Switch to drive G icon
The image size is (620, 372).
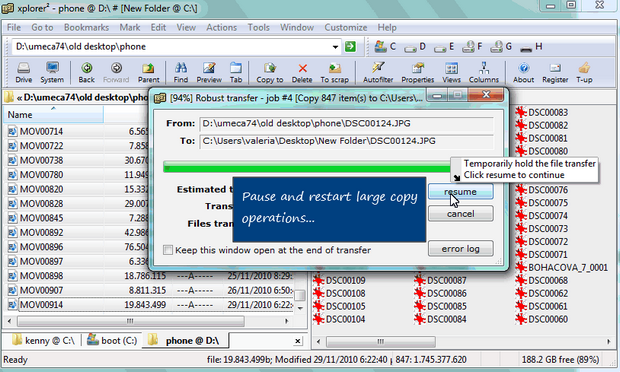click(x=501, y=47)
